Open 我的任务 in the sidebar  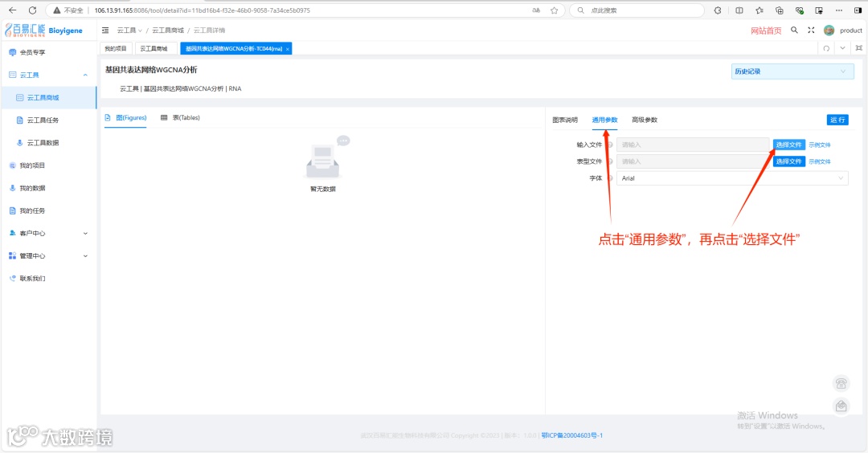click(x=49, y=210)
